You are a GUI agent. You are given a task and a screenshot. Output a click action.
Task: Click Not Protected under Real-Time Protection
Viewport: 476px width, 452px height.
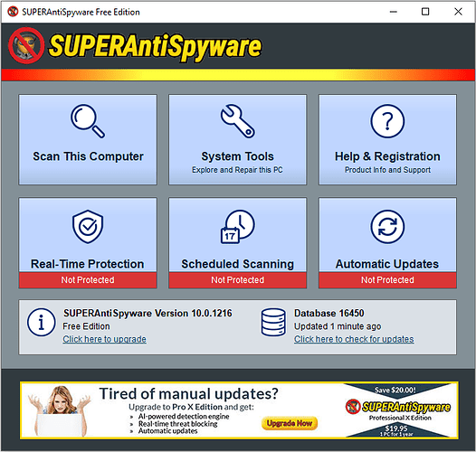88,279
